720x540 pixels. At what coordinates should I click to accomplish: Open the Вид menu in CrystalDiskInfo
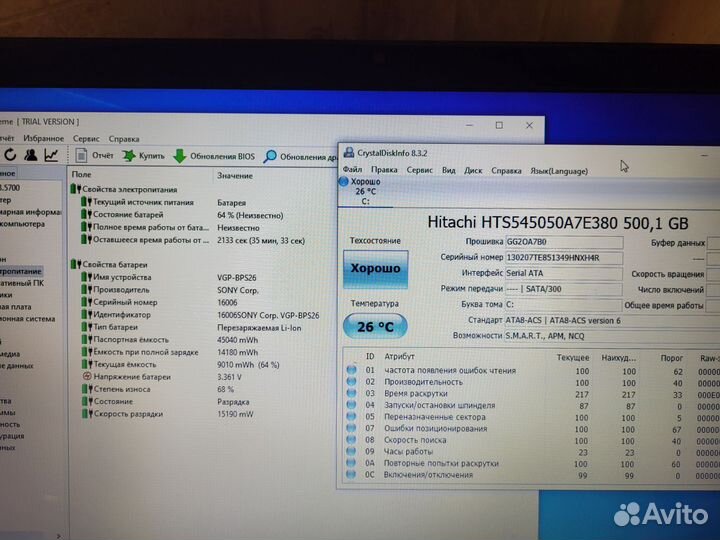(x=449, y=170)
